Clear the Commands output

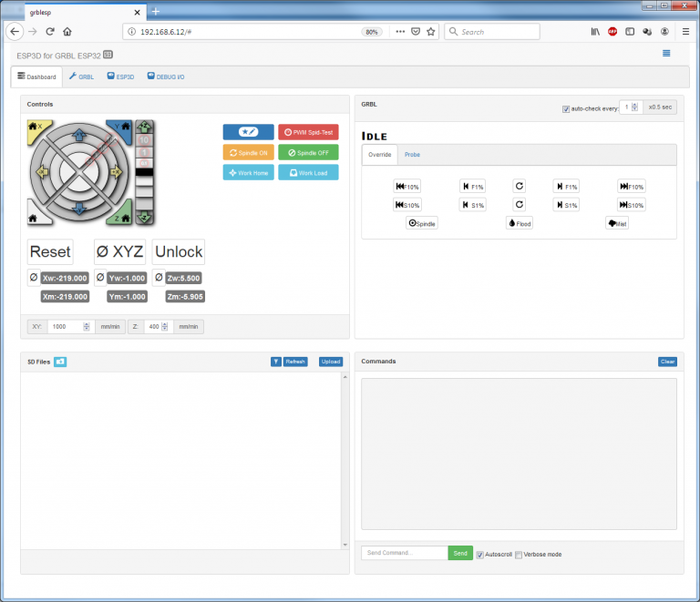point(667,362)
